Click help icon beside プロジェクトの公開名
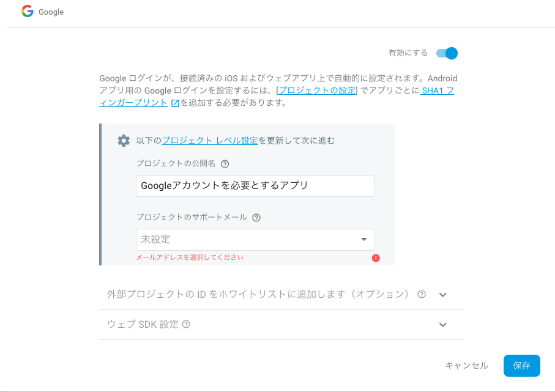 tap(225, 164)
